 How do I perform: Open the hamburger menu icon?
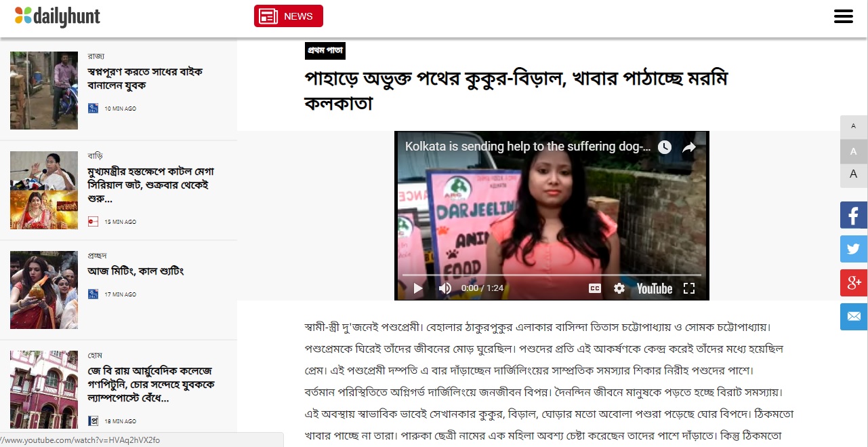click(843, 16)
